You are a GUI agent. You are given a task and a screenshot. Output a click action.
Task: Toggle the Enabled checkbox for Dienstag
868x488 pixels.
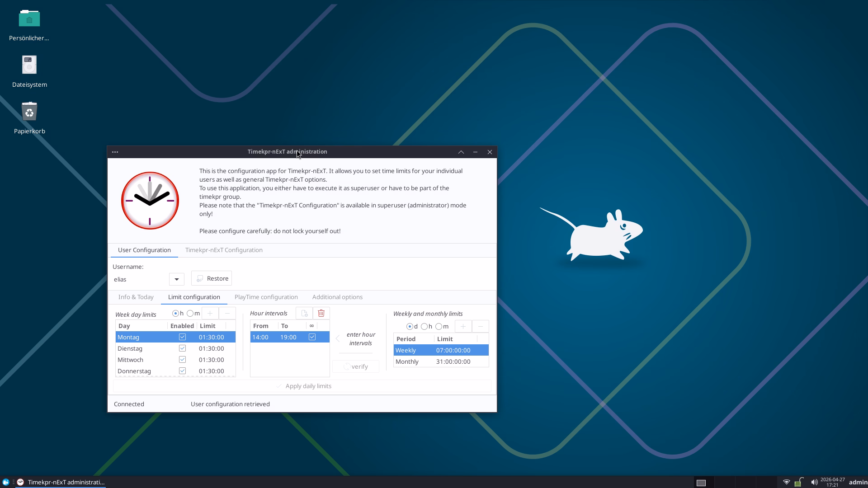pos(182,348)
